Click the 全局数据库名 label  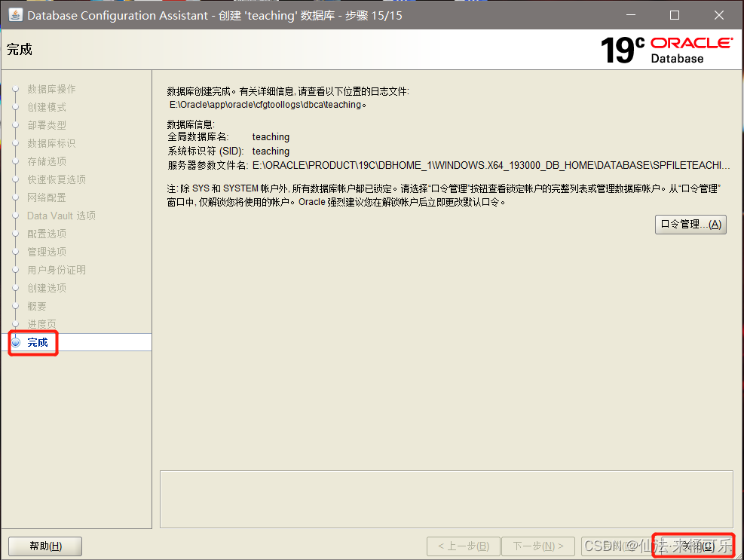[197, 136]
